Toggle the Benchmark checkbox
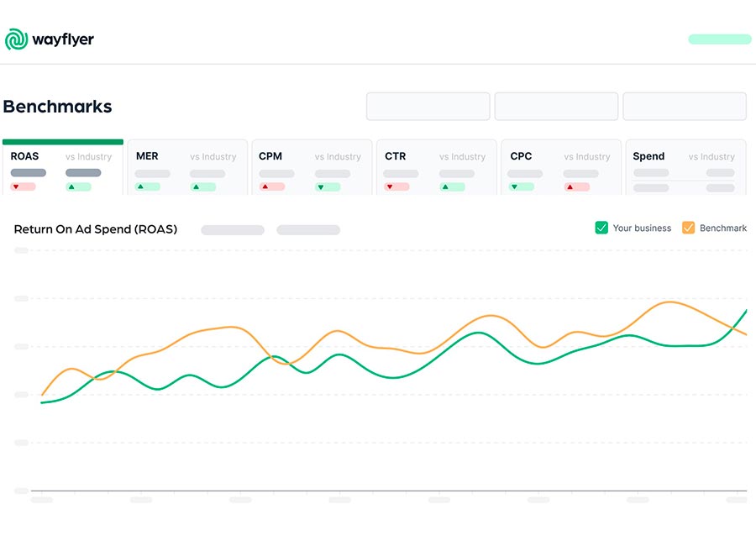 pyautogui.click(x=688, y=228)
